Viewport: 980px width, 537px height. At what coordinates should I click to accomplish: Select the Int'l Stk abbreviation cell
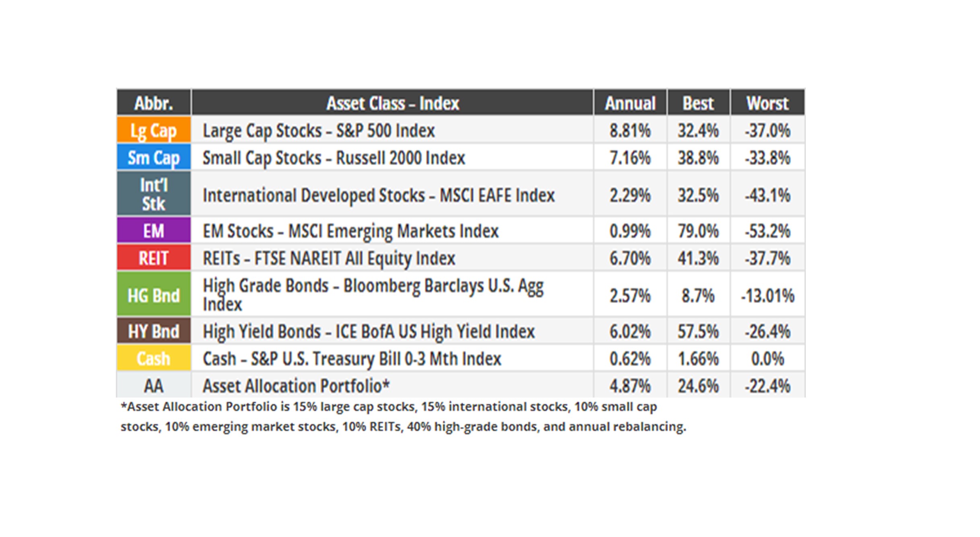click(x=154, y=195)
